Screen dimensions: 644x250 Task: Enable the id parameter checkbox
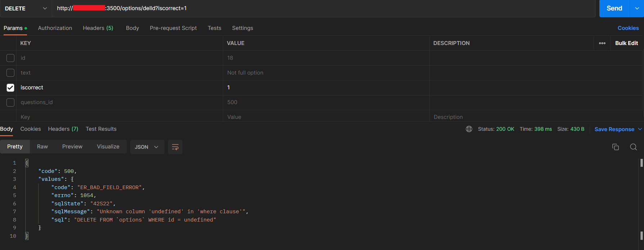pyautogui.click(x=10, y=58)
